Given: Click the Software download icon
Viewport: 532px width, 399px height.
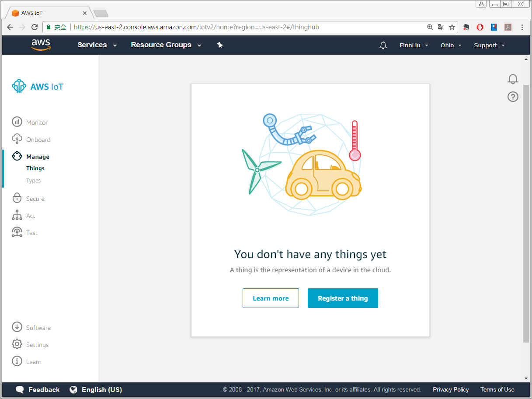Looking at the screenshot, I should (x=17, y=327).
